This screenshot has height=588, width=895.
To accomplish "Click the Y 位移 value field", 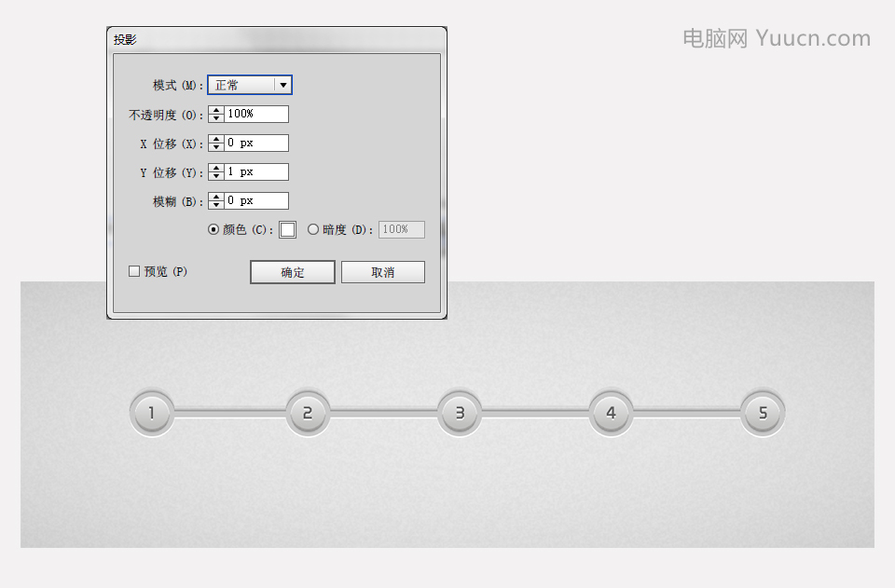I will click(x=256, y=172).
